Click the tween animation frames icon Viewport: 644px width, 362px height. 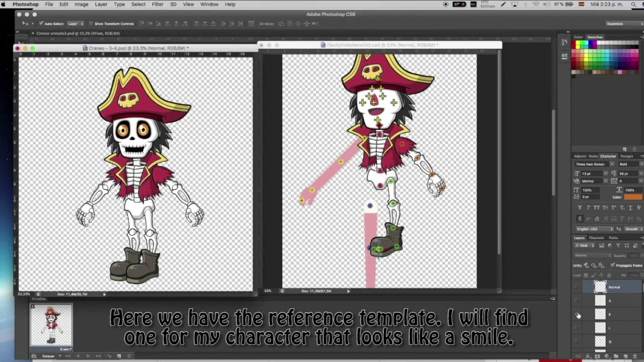point(110,356)
